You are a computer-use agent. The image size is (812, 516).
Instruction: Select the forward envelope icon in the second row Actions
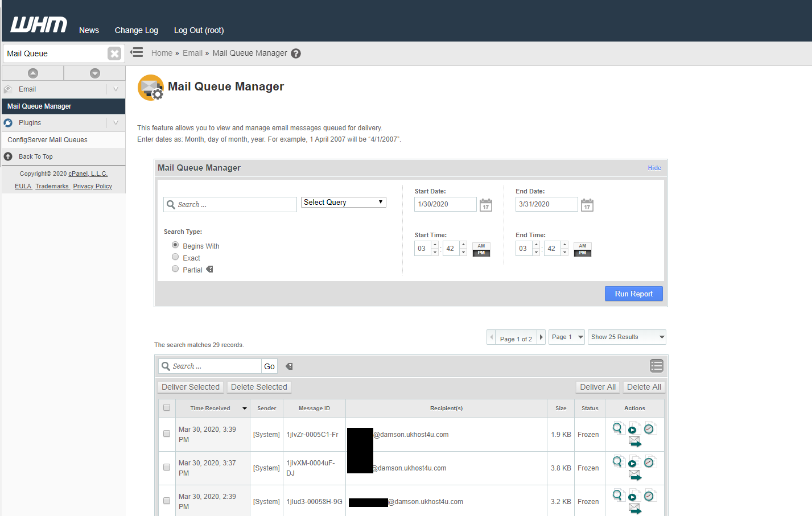pos(633,474)
